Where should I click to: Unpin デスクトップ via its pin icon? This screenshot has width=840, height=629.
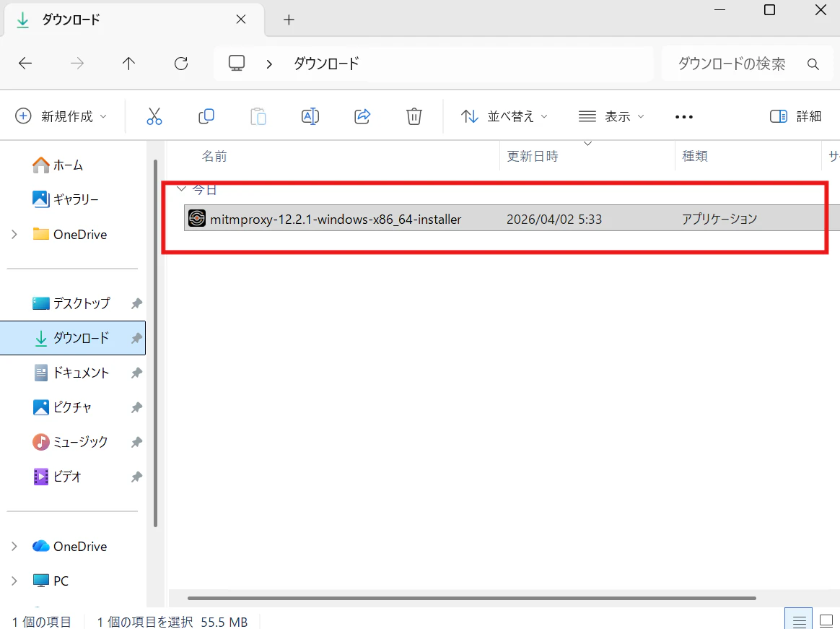[x=136, y=303]
